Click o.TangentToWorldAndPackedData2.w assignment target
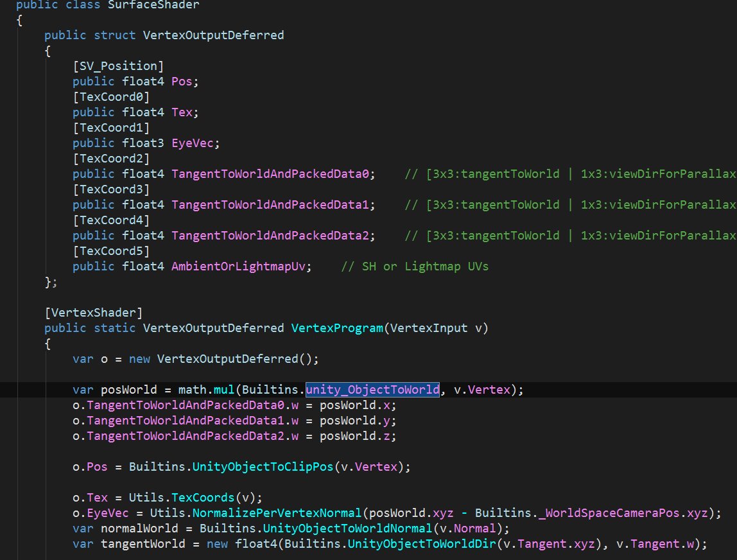Viewport: 737px width, 560px height. tap(185, 436)
